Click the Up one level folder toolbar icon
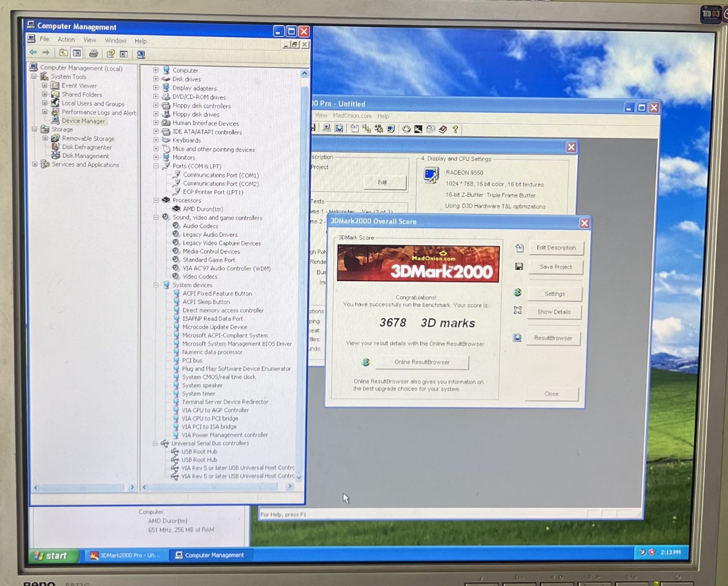The height and width of the screenshot is (586, 728). pyautogui.click(x=64, y=53)
